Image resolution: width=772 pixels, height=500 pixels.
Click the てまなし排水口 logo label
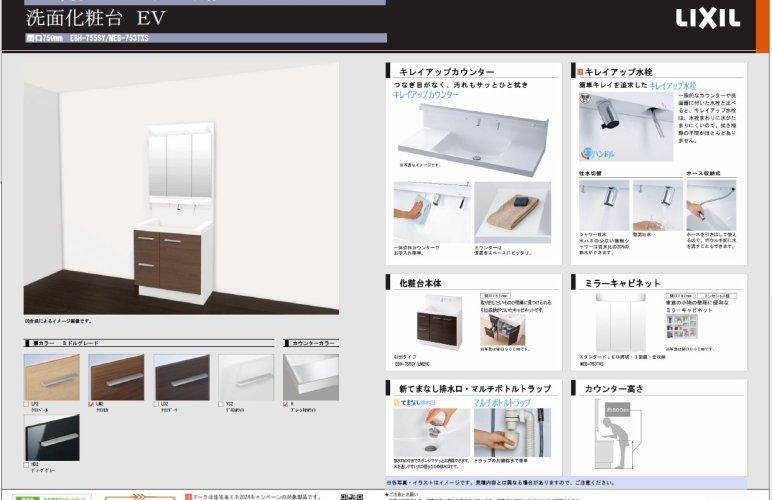pos(412,402)
